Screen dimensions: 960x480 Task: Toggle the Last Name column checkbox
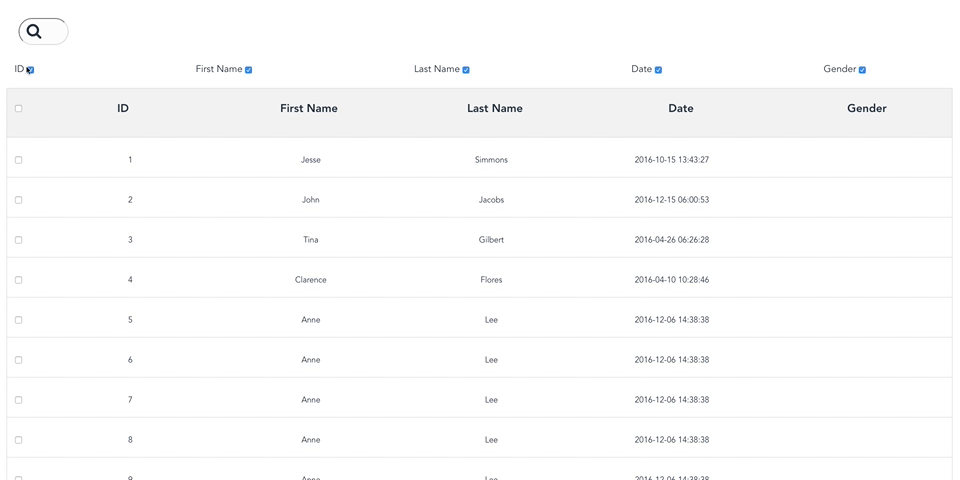coord(466,70)
